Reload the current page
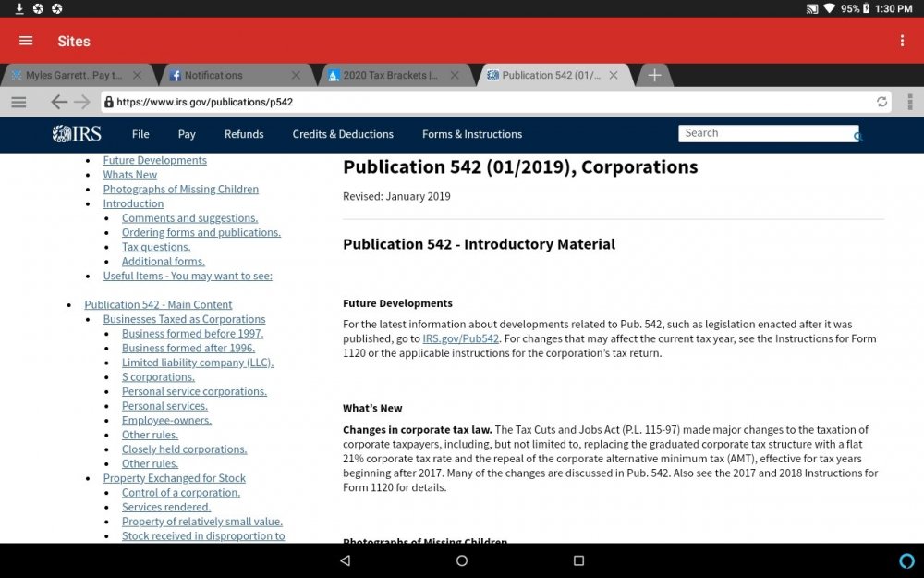The image size is (924, 578). [x=881, y=102]
